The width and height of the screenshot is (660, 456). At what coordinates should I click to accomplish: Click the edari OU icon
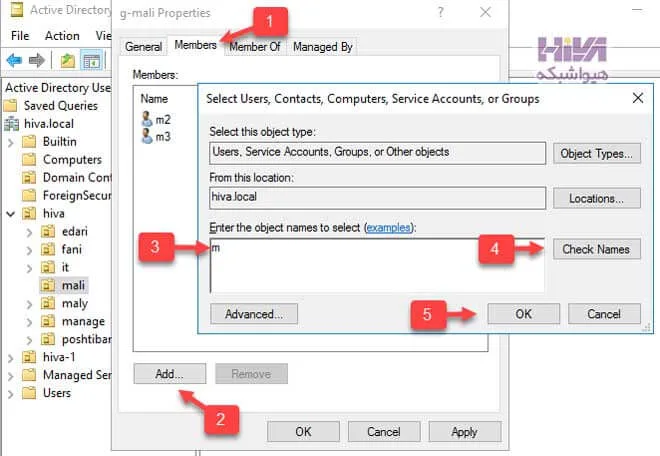pyautogui.click(x=48, y=232)
